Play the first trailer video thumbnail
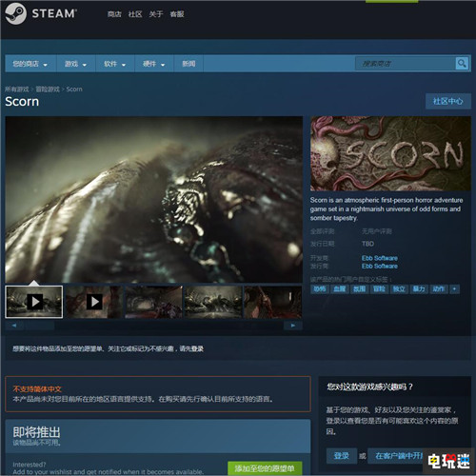 [34, 302]
